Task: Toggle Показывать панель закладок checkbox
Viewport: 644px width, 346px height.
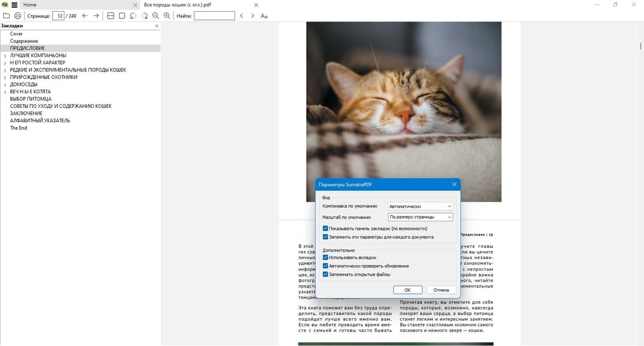Action: coord(326,229)
